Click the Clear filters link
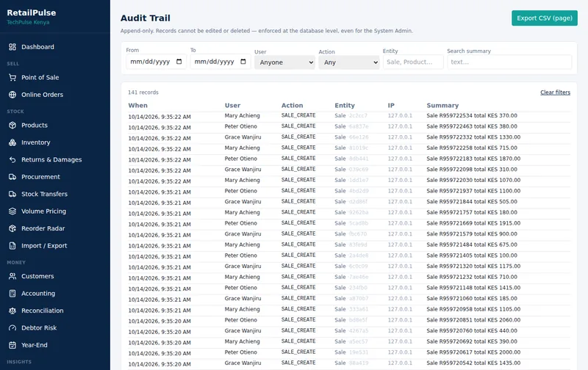This screenshot has width=588, height=370. [x=555, y=92]
